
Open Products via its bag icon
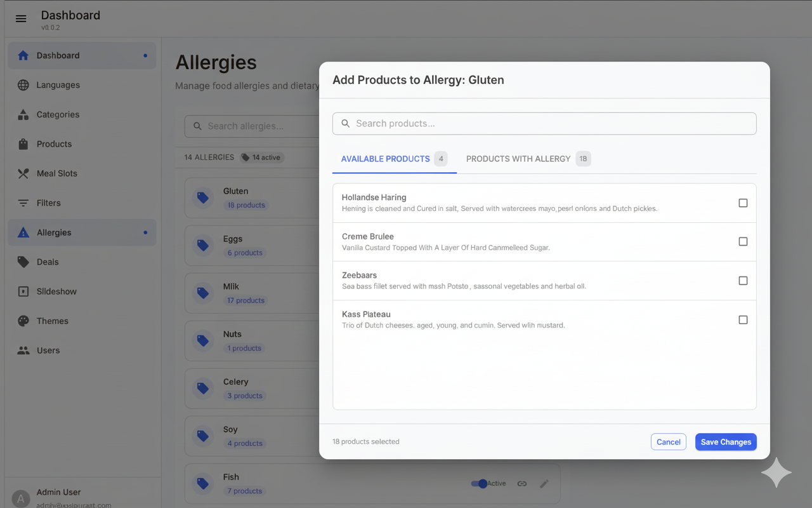coord(23,144)
